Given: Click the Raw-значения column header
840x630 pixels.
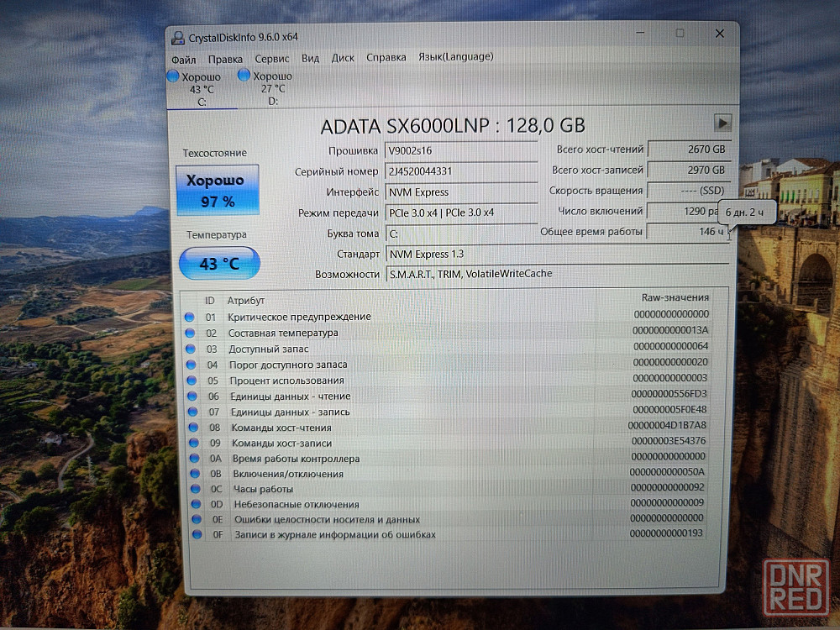Looking at the screenshot, I should pyautogui.click(x=675, y=297).
